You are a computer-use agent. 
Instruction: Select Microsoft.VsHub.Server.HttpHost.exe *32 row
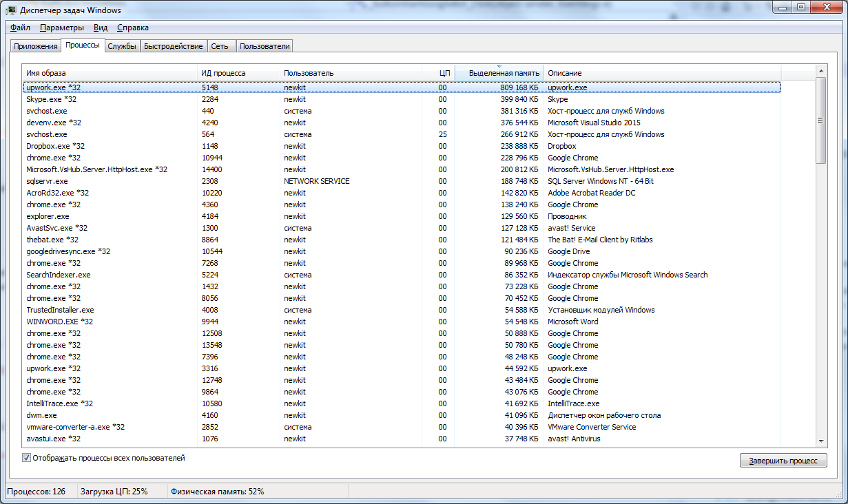click(x=402, y=169)
